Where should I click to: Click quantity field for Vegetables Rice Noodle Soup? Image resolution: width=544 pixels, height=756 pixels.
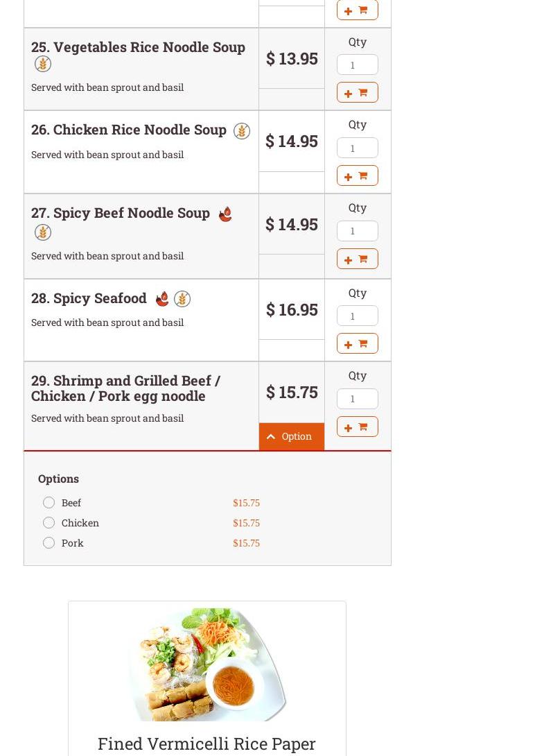[357, 65]
